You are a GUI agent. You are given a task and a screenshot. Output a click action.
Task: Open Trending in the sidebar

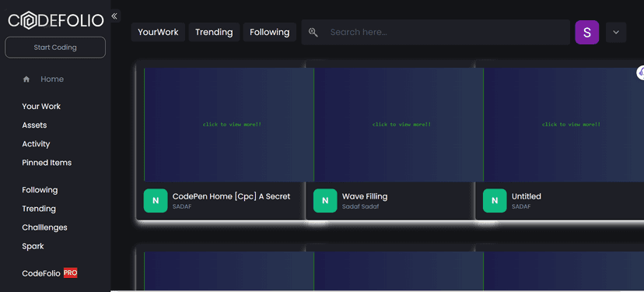[x=39, y=209]
